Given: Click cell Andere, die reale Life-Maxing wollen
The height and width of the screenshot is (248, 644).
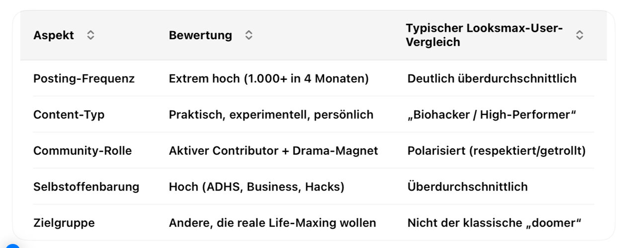Looking at the screenshot, I should (272, 223).
